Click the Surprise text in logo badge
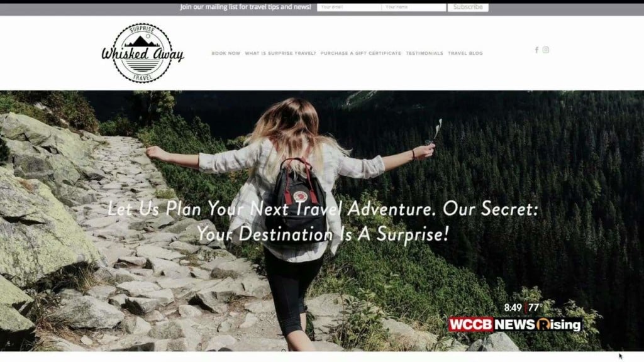This screenshot has height=362, width=644. click(x=142, y=30)
